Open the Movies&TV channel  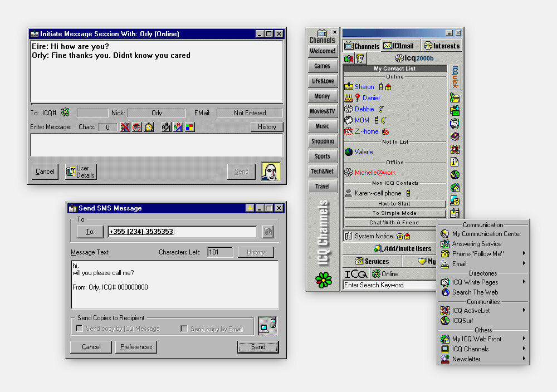point(322,111)
